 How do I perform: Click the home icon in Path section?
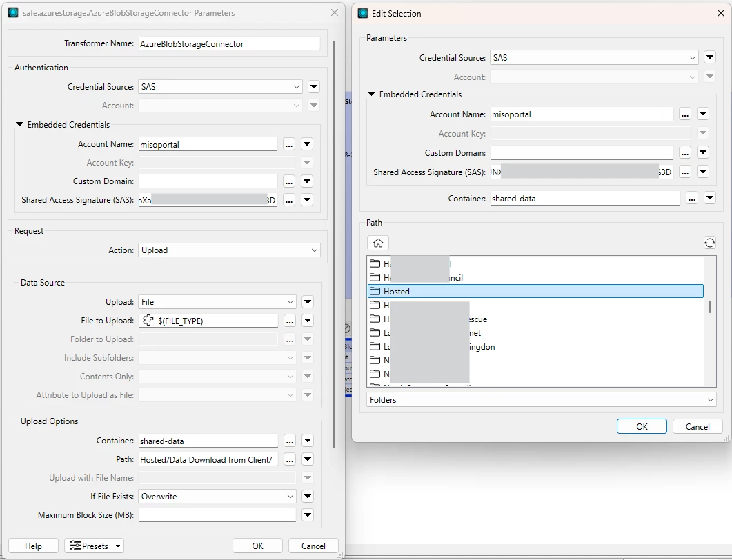(x=378, y=243)
